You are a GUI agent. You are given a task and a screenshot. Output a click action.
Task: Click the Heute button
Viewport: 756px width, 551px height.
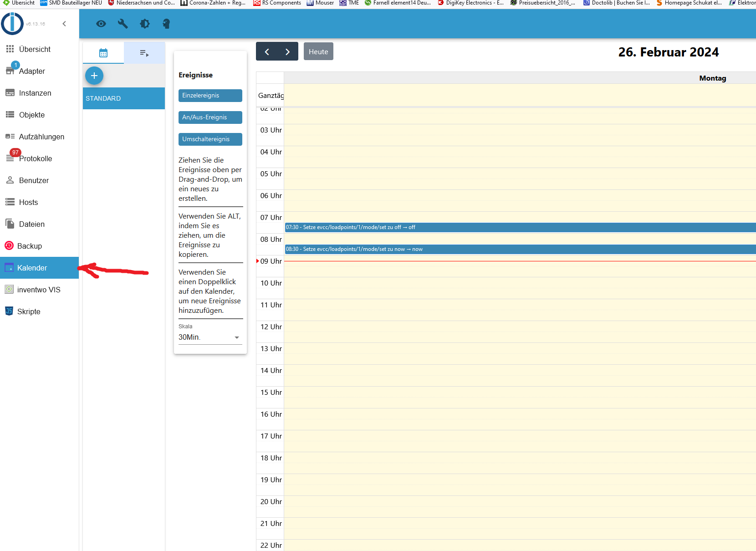(319, 51)
